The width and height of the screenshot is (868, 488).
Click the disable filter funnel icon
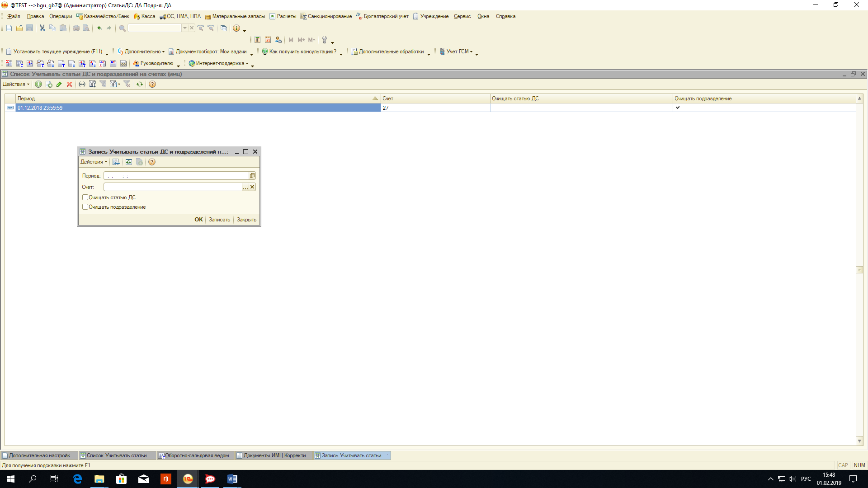[x=127, y=84]
